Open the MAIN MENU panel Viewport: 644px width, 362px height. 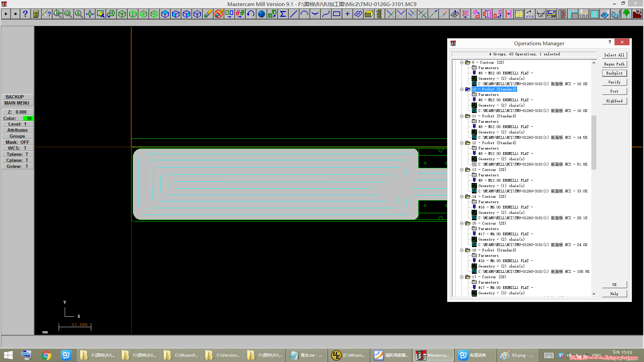(x=17, y=103)
